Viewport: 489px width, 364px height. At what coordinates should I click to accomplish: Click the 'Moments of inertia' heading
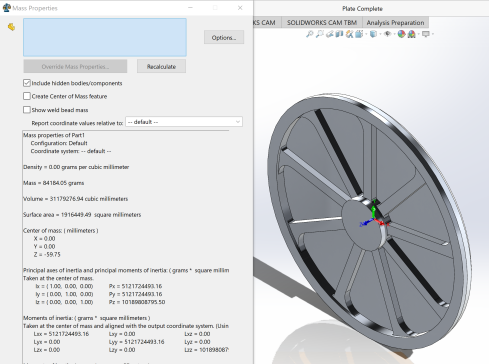(87, 318)
